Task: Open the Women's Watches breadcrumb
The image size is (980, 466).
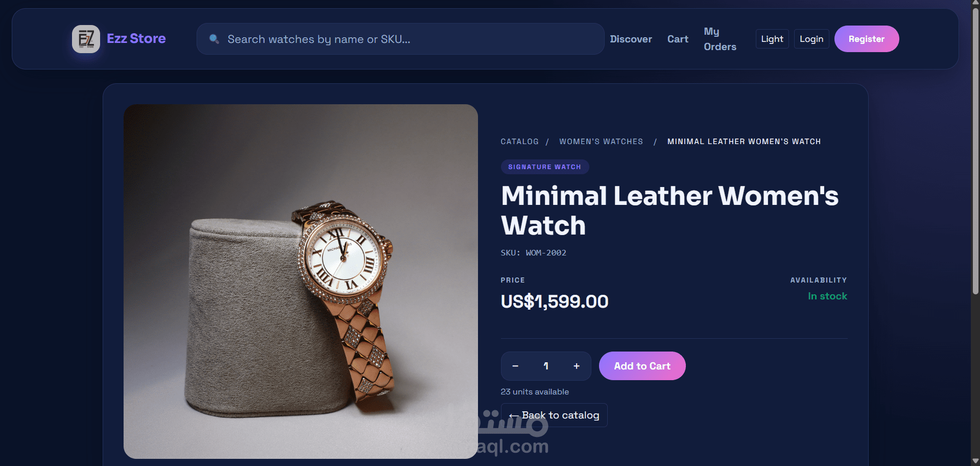Action: (601, 142)
